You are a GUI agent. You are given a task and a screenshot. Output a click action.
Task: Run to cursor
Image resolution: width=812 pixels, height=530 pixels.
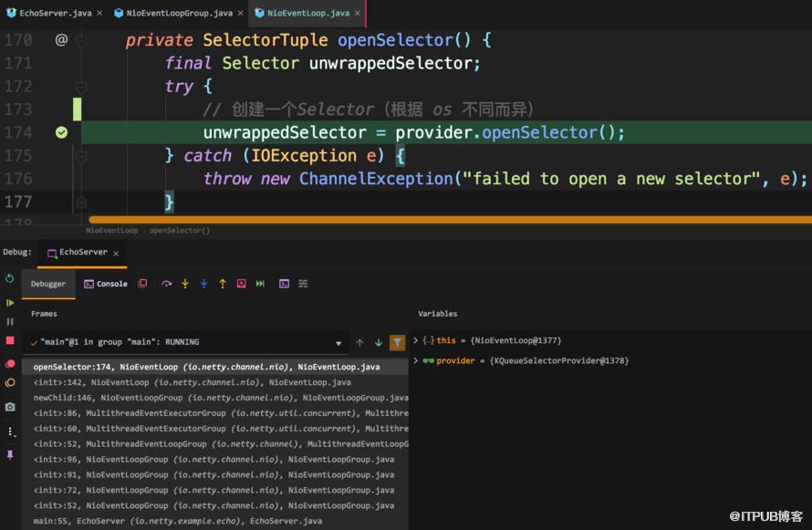click(x=260, y=284)
